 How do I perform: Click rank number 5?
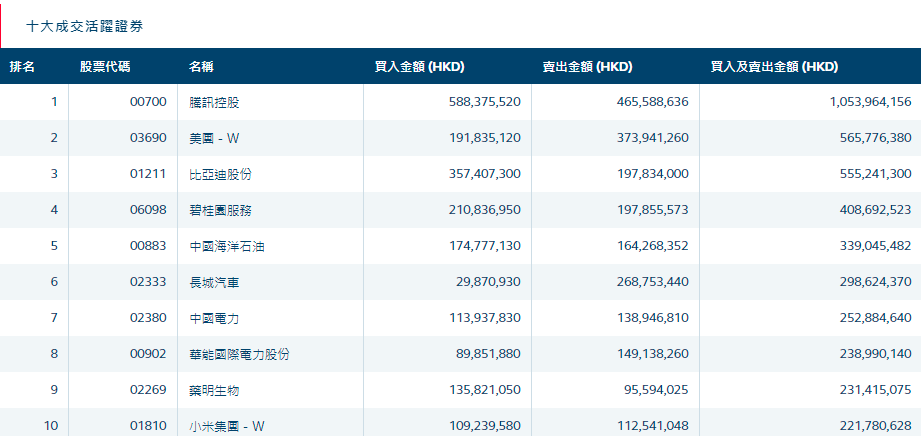54,246
